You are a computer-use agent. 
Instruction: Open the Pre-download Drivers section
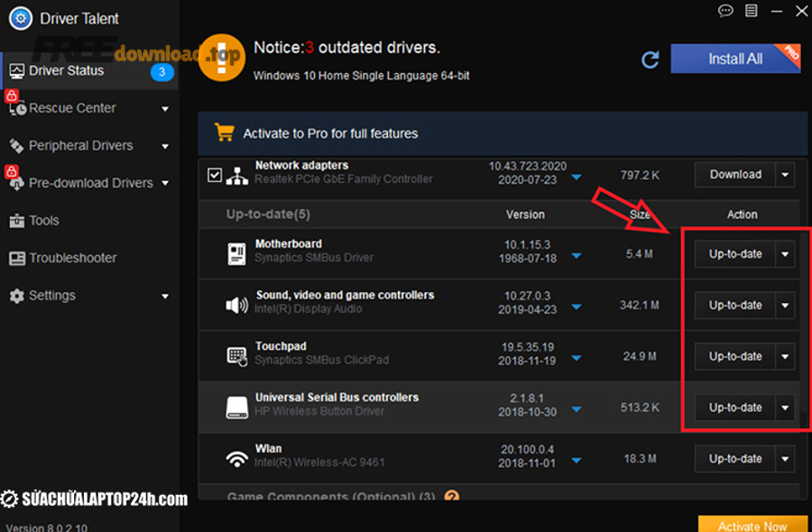tap(88, 183)
